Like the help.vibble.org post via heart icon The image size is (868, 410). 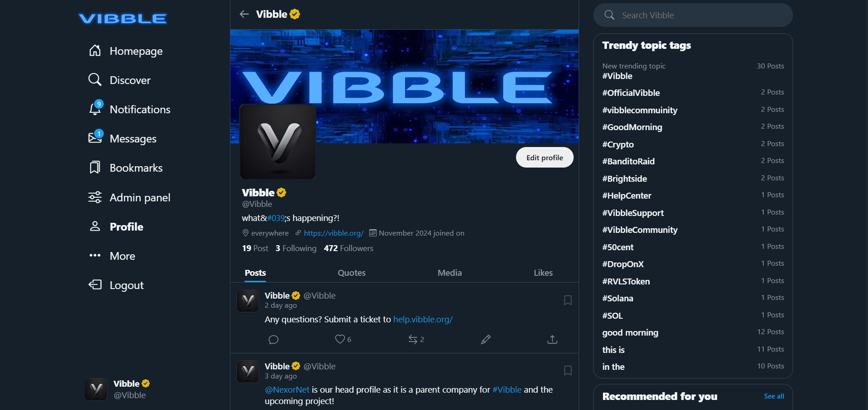(340, 339)
